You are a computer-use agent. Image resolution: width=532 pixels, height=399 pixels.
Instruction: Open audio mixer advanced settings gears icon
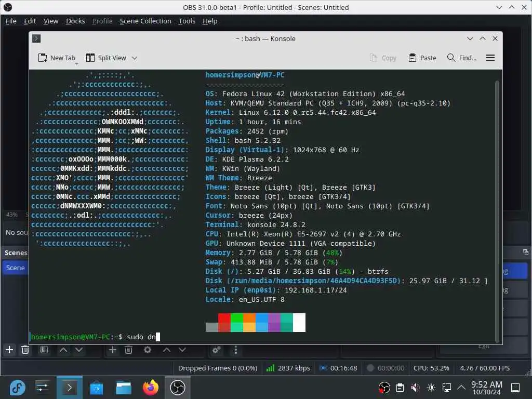217,350
